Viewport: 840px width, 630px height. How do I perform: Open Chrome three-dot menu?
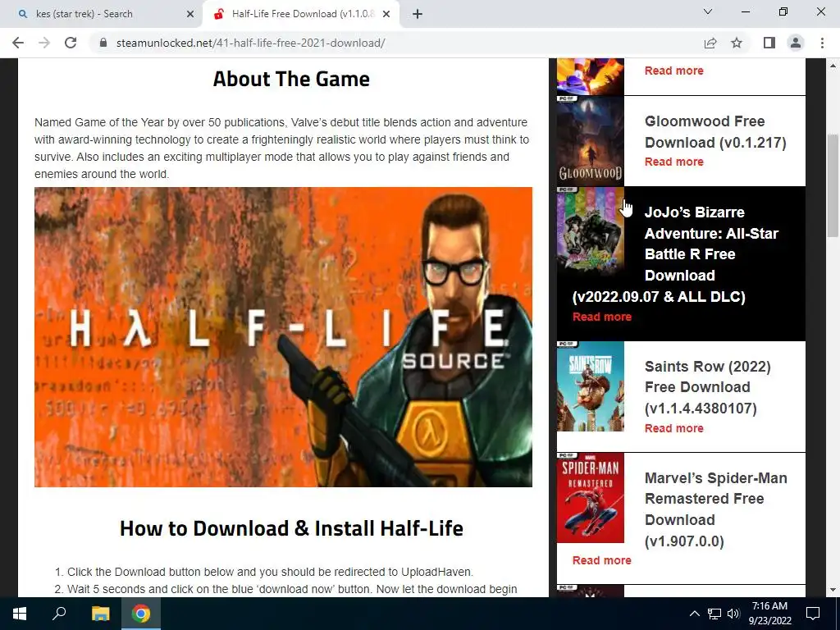pos(822,43)
